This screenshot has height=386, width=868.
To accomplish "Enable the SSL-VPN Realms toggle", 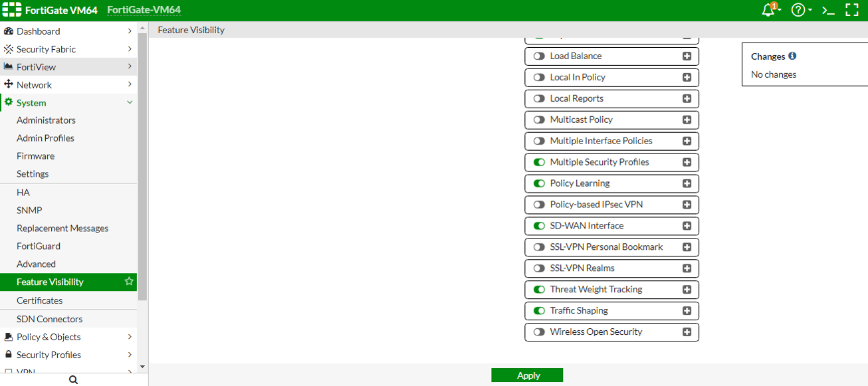I will [539, 269].
